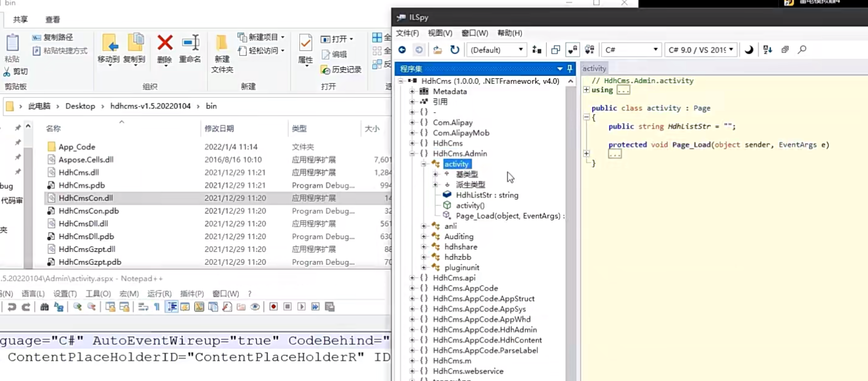The width and height of the screenshot is (868, 381).
Task: Click the Redo icon in the Notepad++ toolbar
Action: tap(26, 307)
